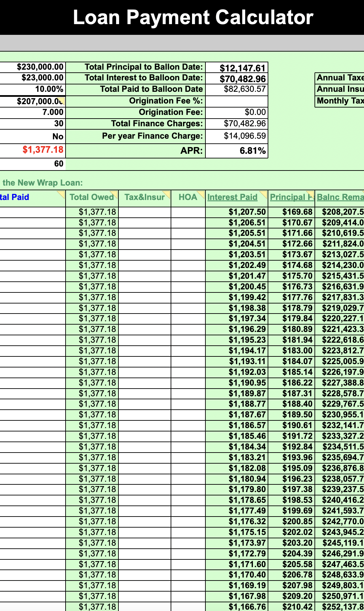Image resolution: width=364 pixels, height=611 pixels.
Task: Select the $1,193.11 interest paid cell
Action: pyautogui.click(x=237, y=361)
